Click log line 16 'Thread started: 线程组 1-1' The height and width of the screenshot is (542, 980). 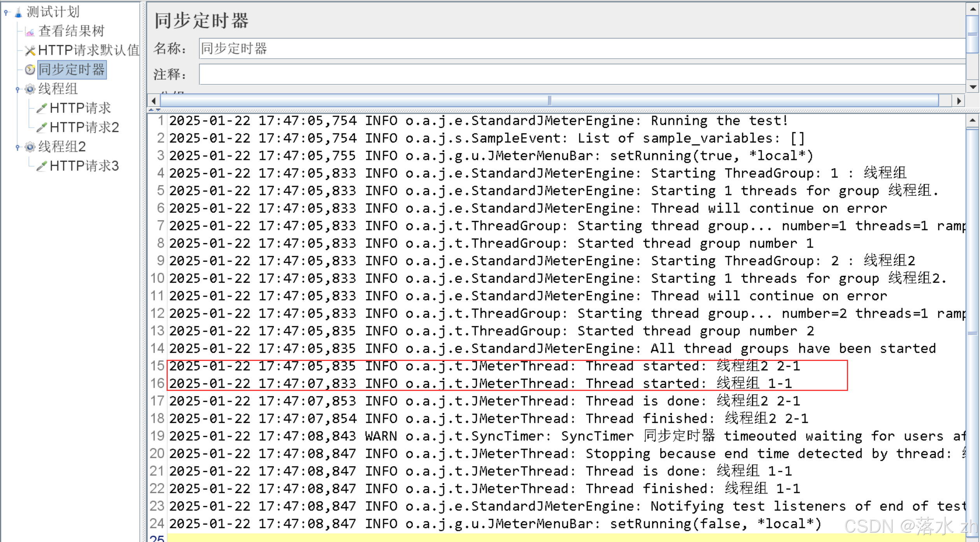point(481,384)
